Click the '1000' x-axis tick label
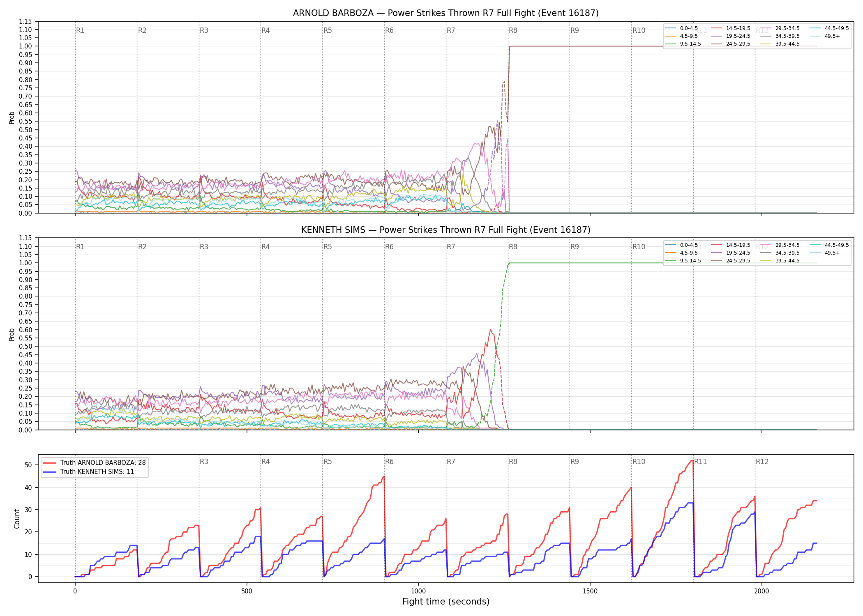The width and height of the screenshot is (863, 616). [x=418, y=591]
